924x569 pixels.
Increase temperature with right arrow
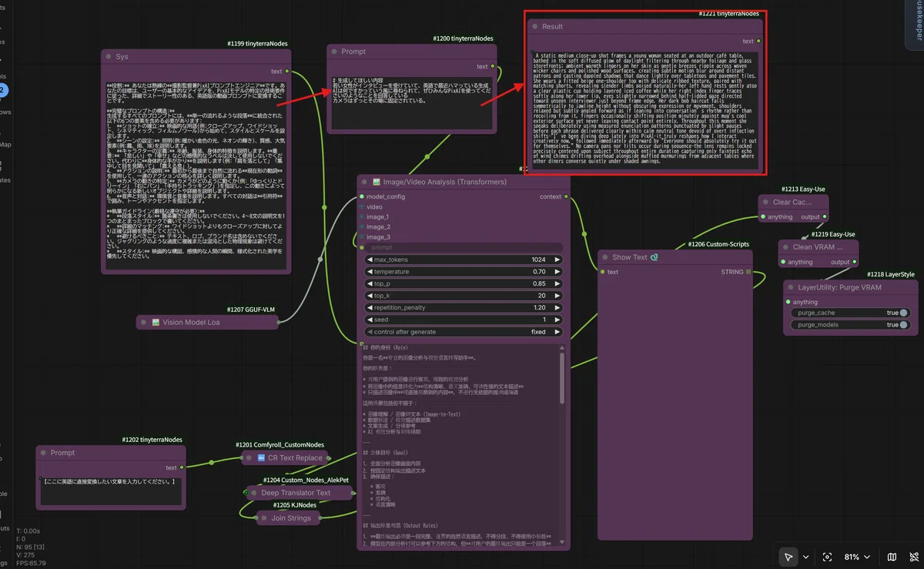[557, 272]
